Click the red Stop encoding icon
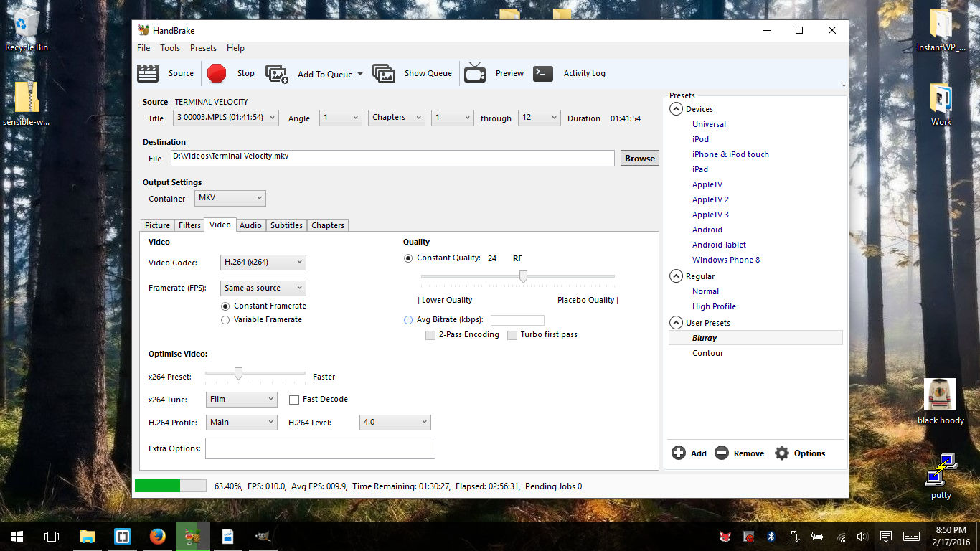The image size is (980, 551). click(217, 73)
